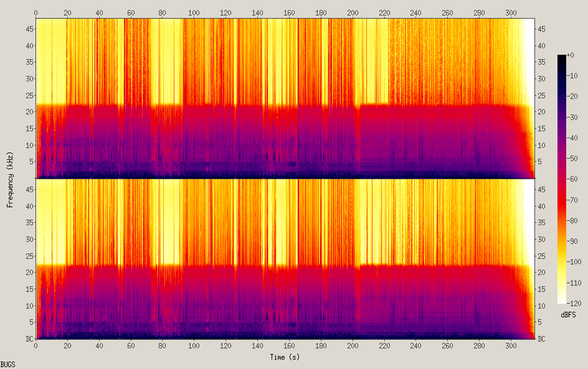The height and width of the screenshot is (369, 588).
Task: Click "DC" on the right frequency axis
Action: point(541,339)
